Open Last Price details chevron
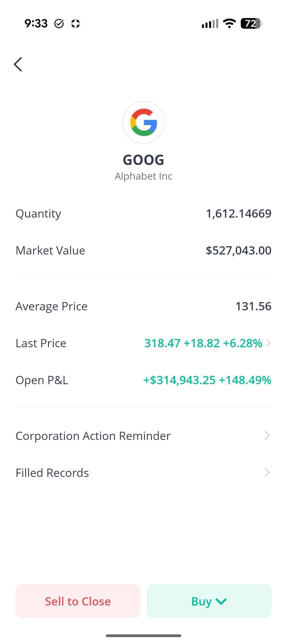The width and height of the screenshot is (287, 644). [x=269, y=343]
